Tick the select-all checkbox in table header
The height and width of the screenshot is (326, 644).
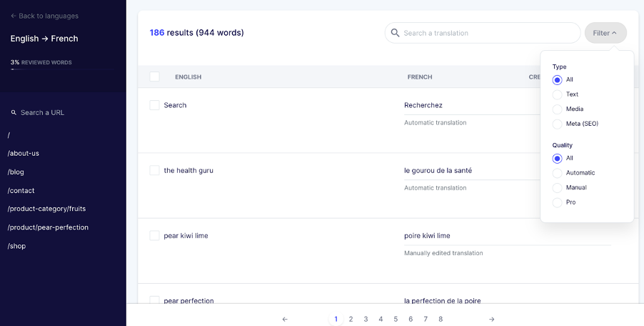154,76
